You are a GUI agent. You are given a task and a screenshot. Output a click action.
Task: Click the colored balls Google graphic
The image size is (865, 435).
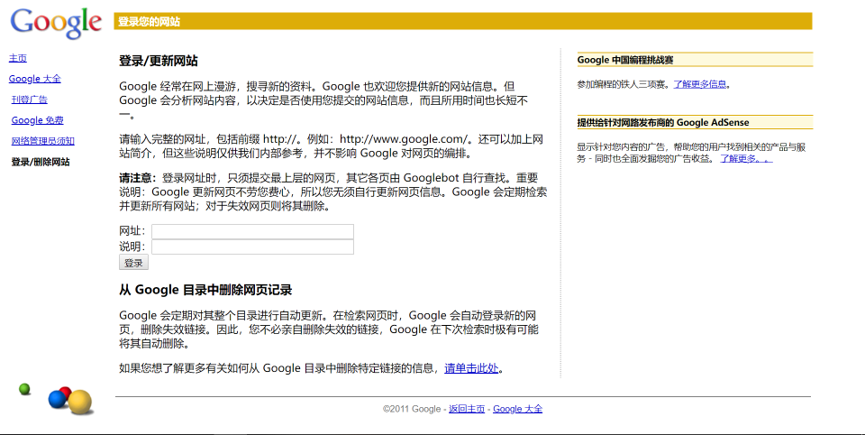click(x=56, y=399)
